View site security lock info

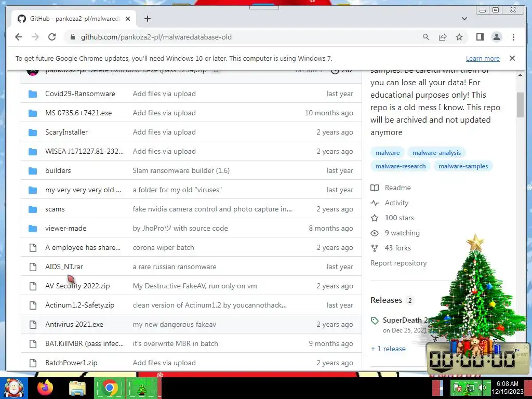[x=72, y=37]
